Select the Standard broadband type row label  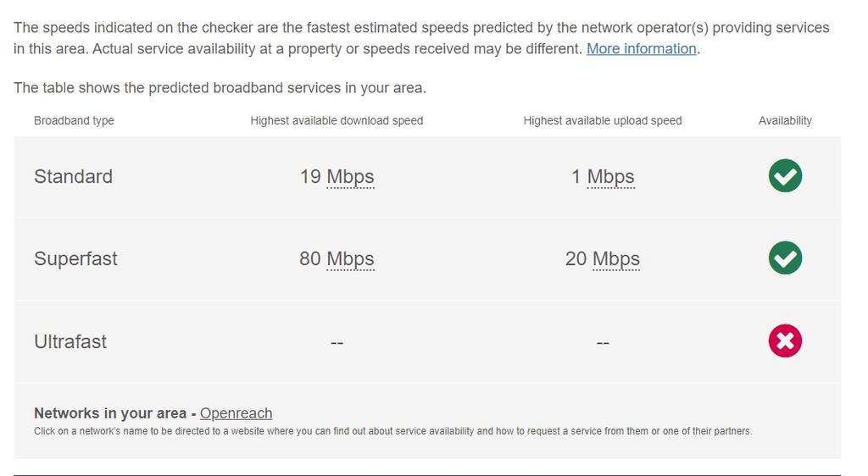[x=73, y=176]
